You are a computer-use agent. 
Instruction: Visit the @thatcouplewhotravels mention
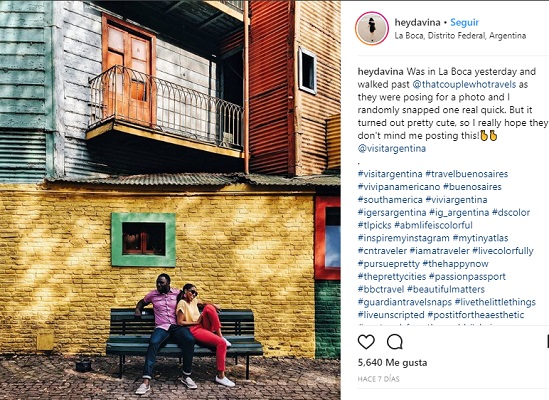coord(464,84)
